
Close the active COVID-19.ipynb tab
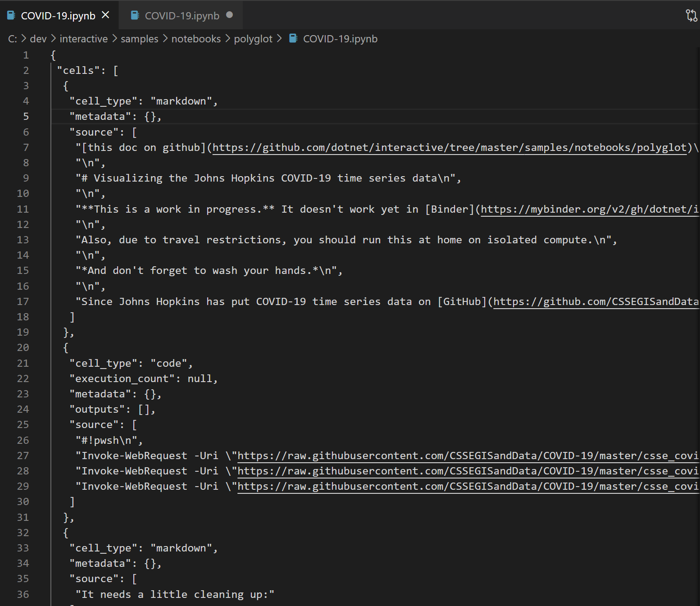click(105, 15)
